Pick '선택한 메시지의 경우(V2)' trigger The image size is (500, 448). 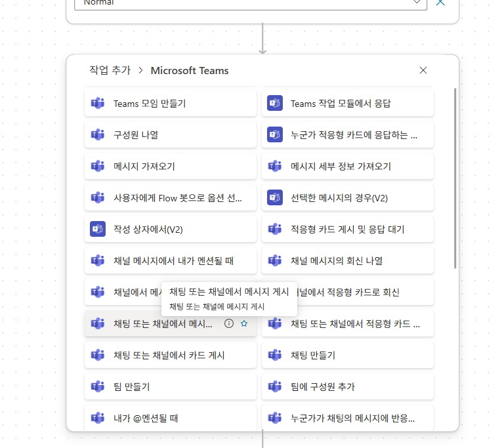pos(348,197)
